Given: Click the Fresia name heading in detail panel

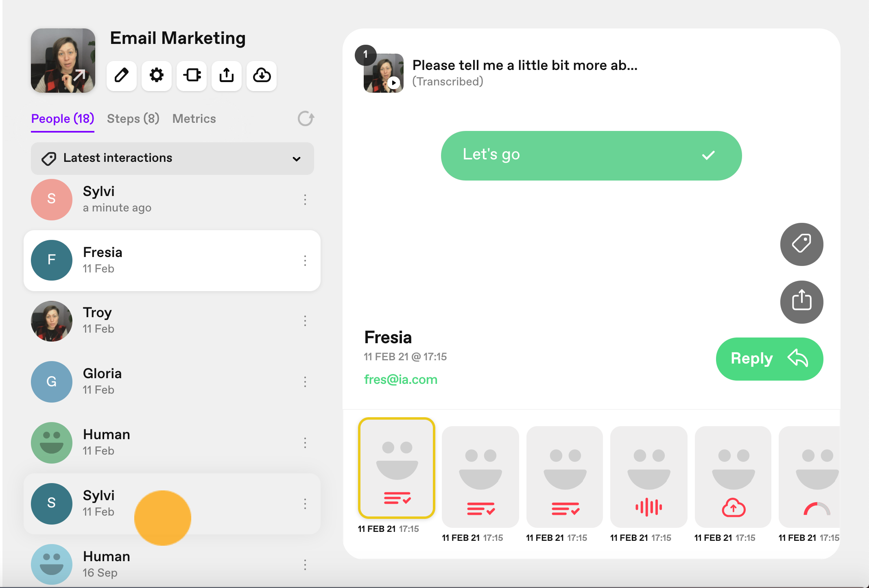Looking at the screenshot, I should pyautogui.click(x=388, y=337).
